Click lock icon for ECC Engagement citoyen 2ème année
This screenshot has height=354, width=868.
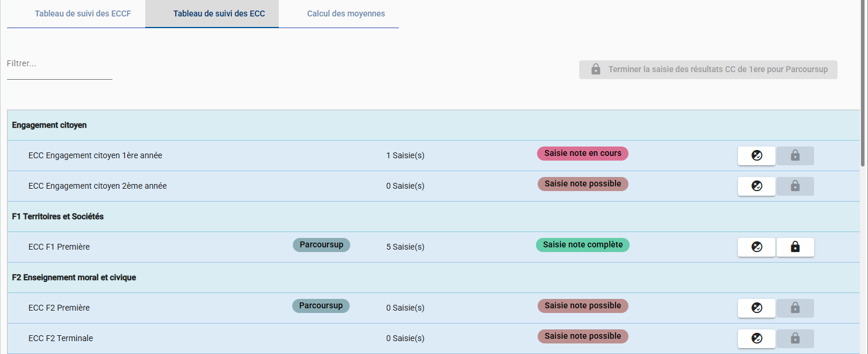coord(795,186)
